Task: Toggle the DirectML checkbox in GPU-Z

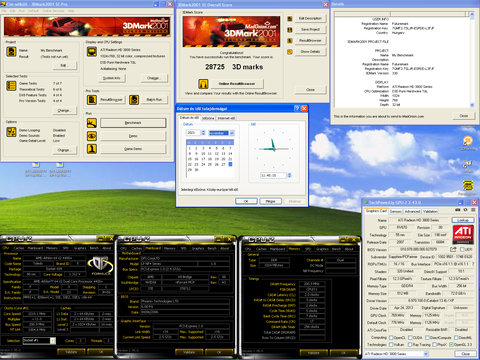Action: click(x=456, y=338)
